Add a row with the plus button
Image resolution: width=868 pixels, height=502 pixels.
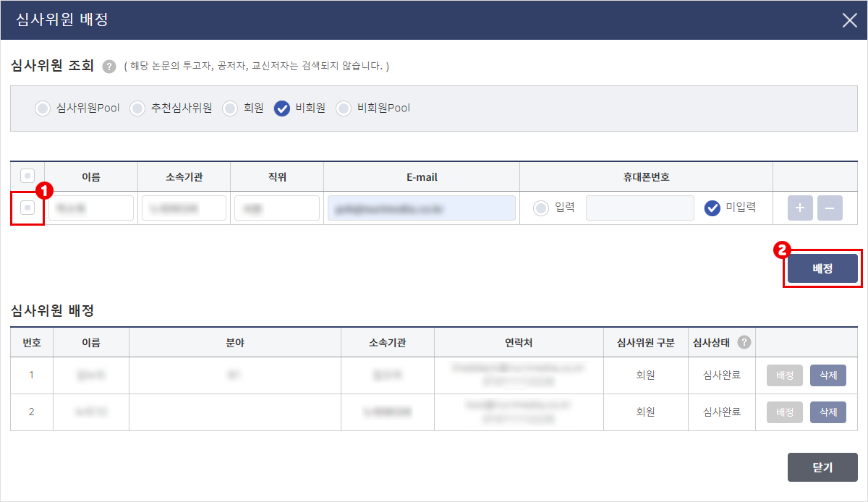tap(800, 208)
